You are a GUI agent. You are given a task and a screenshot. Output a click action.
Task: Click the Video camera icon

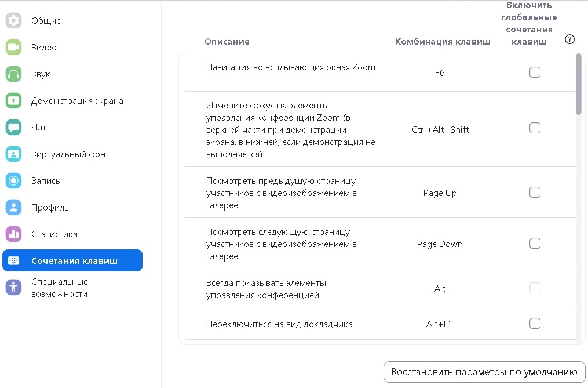click(x=13, y=47)
